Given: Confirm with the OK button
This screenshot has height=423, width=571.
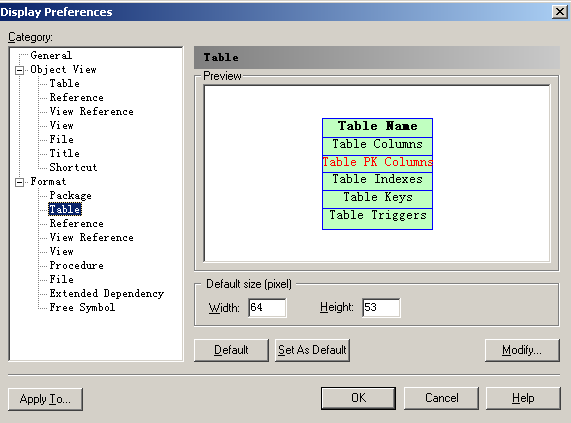Looking at the screenshot, I should pos(358,398).
